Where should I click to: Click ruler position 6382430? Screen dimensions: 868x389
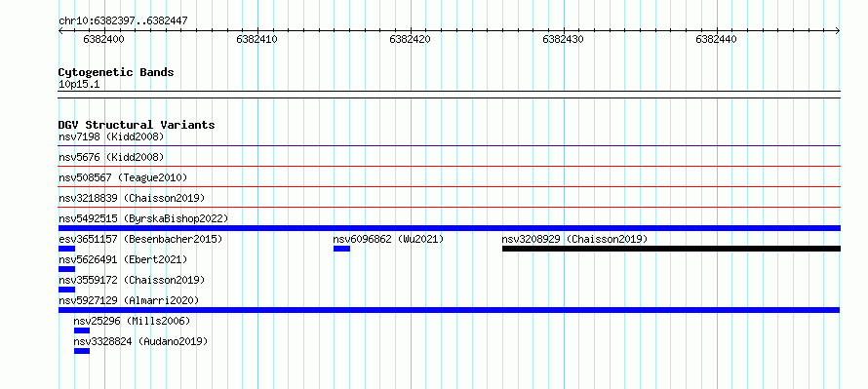pos(564,40)
